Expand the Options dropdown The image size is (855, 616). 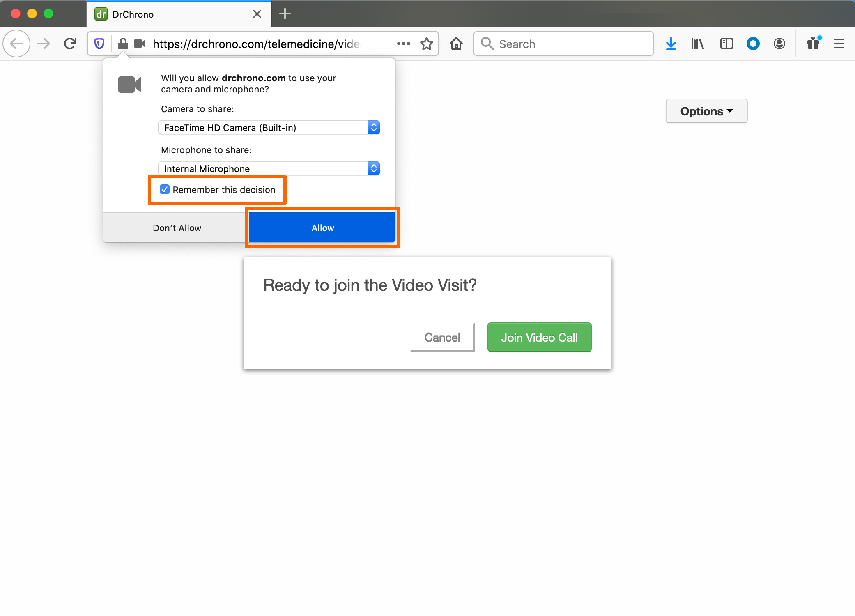click(x=706, y=111)
